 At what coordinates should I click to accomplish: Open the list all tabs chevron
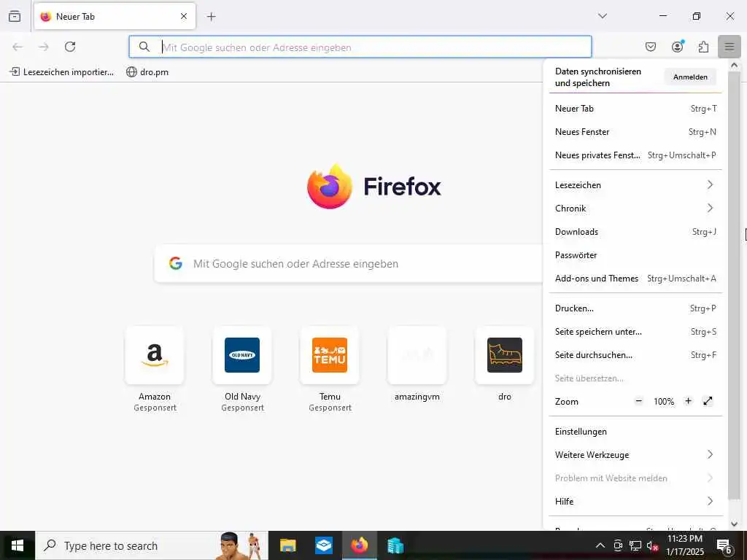pos(603,16)
